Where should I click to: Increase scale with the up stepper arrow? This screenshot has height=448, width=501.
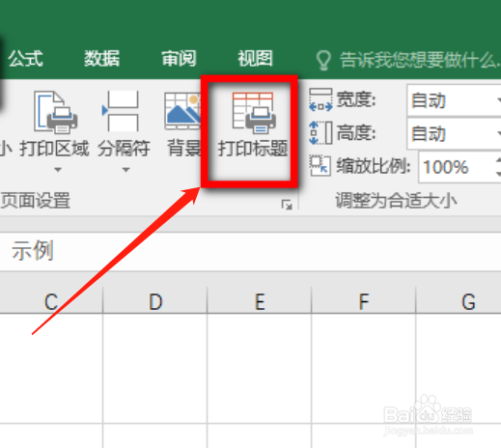coord(498,159)
